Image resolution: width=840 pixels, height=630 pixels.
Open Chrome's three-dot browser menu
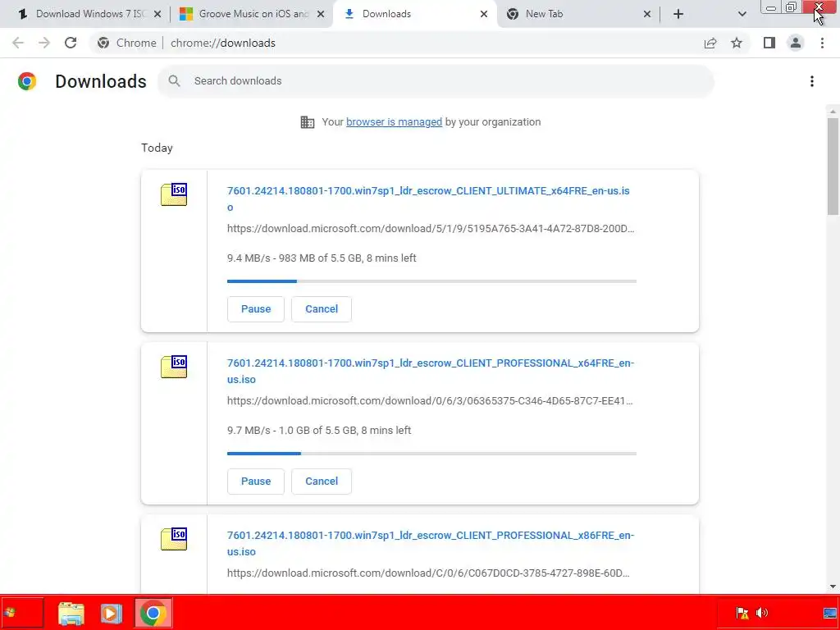coord(822,43)
